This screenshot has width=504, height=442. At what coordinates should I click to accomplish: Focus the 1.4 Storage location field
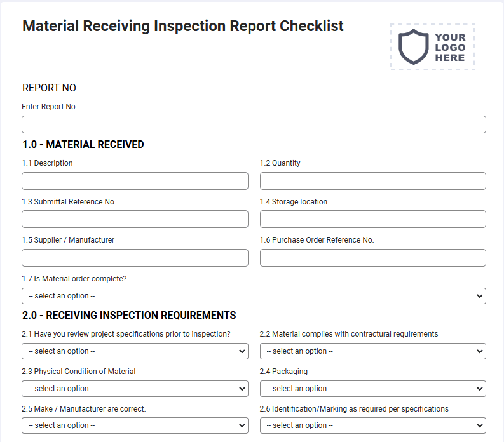click(373, 219)
